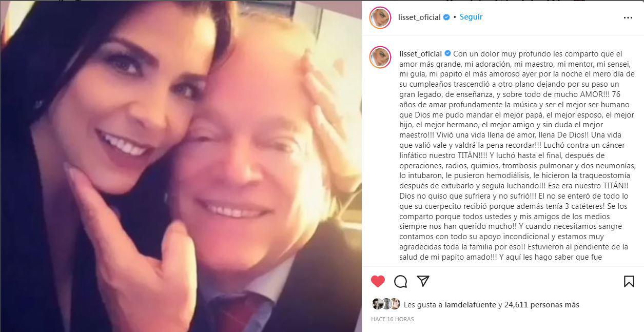Open profile avatar beside the caption
The height and width of the screenshot is (332, 644).
click(380, 57)
